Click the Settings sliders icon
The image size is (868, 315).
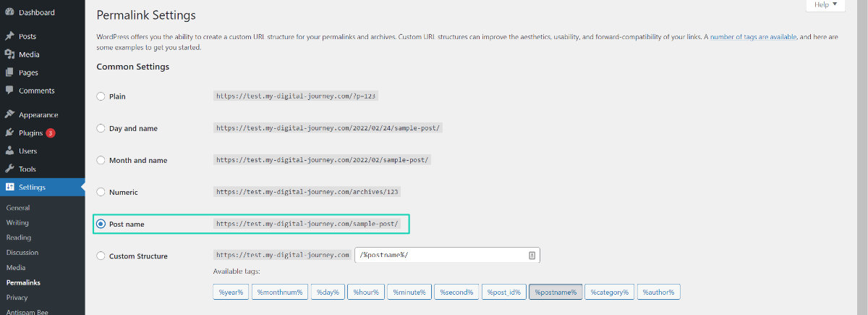9,187
